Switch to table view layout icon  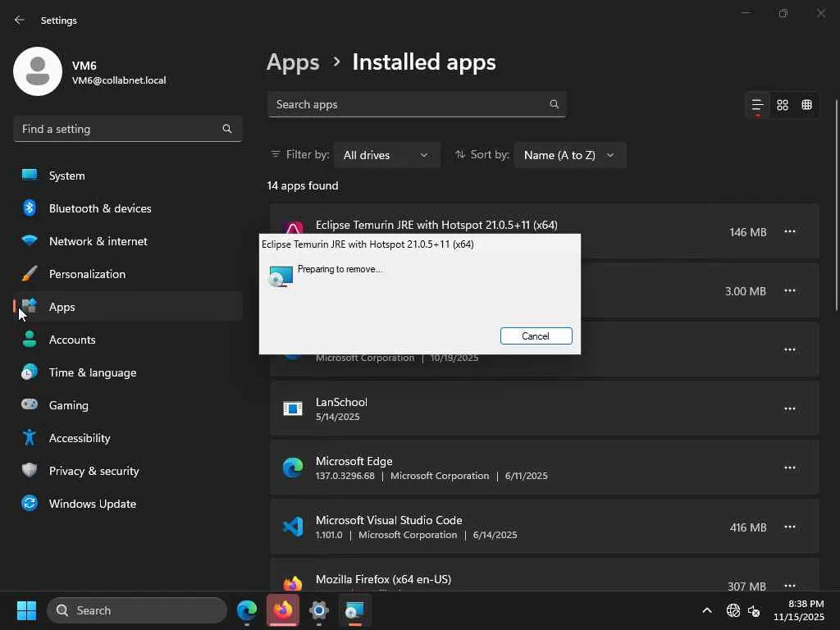[807, 105]
